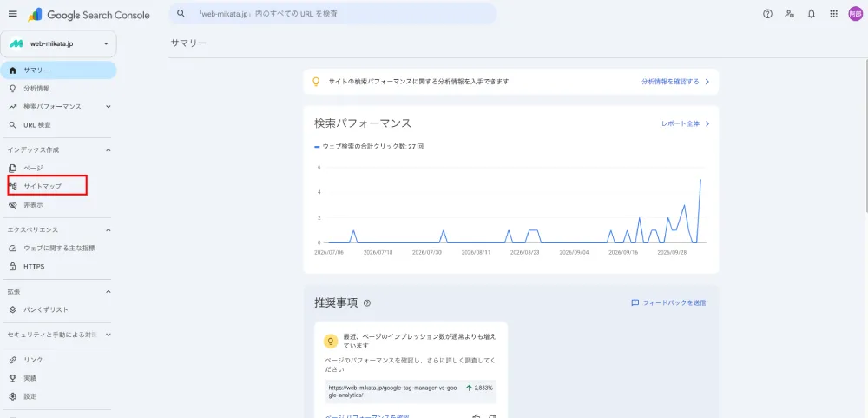
Task: Click フィードバックを送信 button
Action: click(x=668, y=303)
